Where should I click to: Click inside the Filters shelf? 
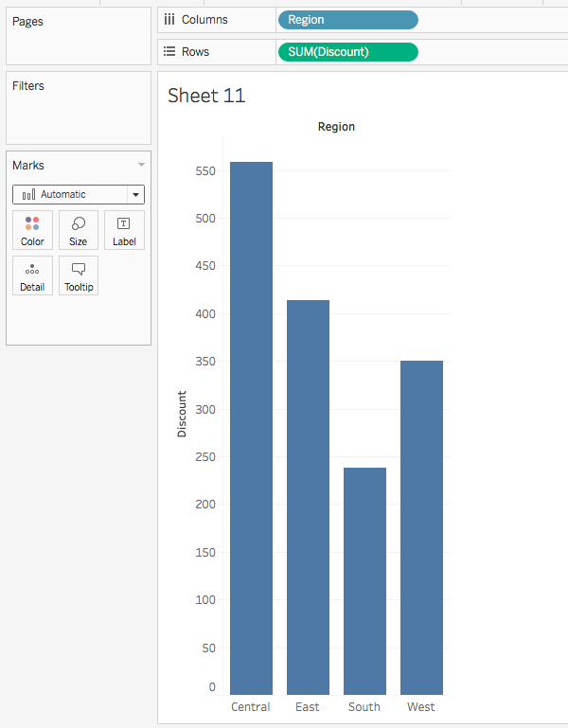coord(79,117)
